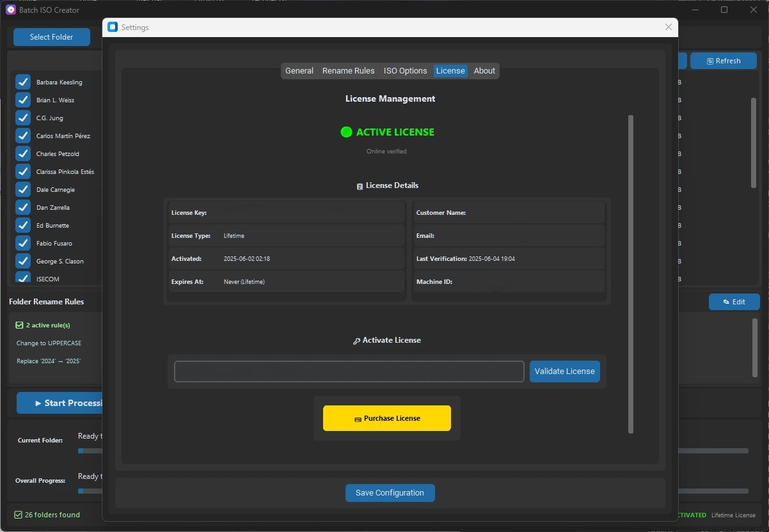Click last verification '2025-06-04 19:04' value
The image size is (769, 532).
[491, 259]
